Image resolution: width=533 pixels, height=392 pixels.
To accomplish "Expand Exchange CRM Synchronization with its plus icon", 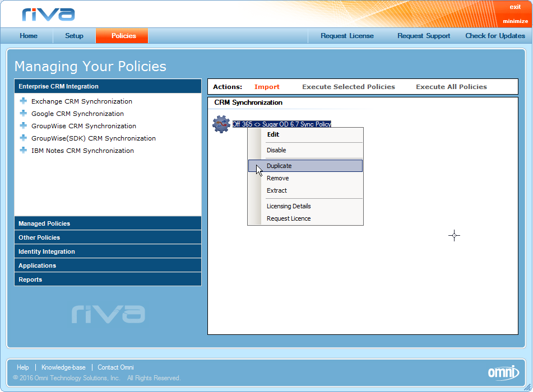I will coord(24,101).
